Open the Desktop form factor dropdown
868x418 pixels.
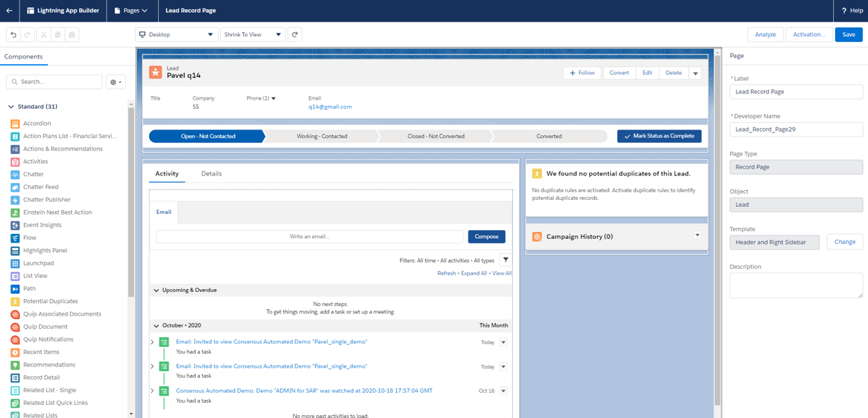pyautogui.click(x=176, y=34)
